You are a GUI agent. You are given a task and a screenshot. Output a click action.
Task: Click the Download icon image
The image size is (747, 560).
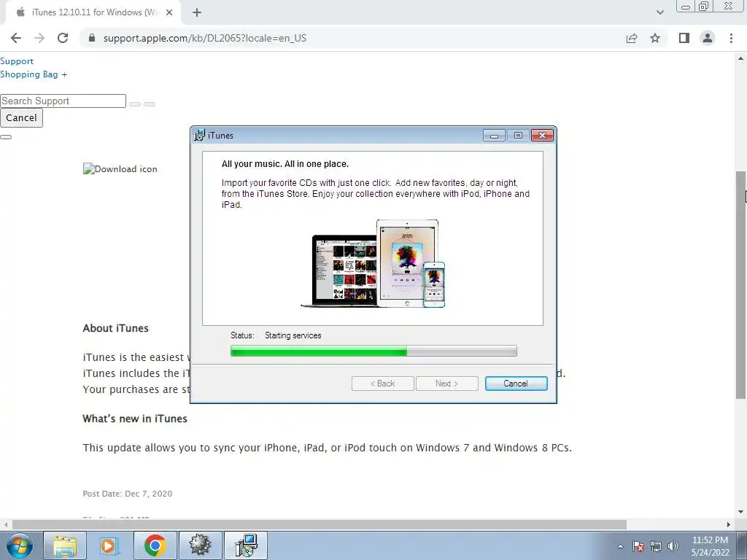(x=120, y=168)
